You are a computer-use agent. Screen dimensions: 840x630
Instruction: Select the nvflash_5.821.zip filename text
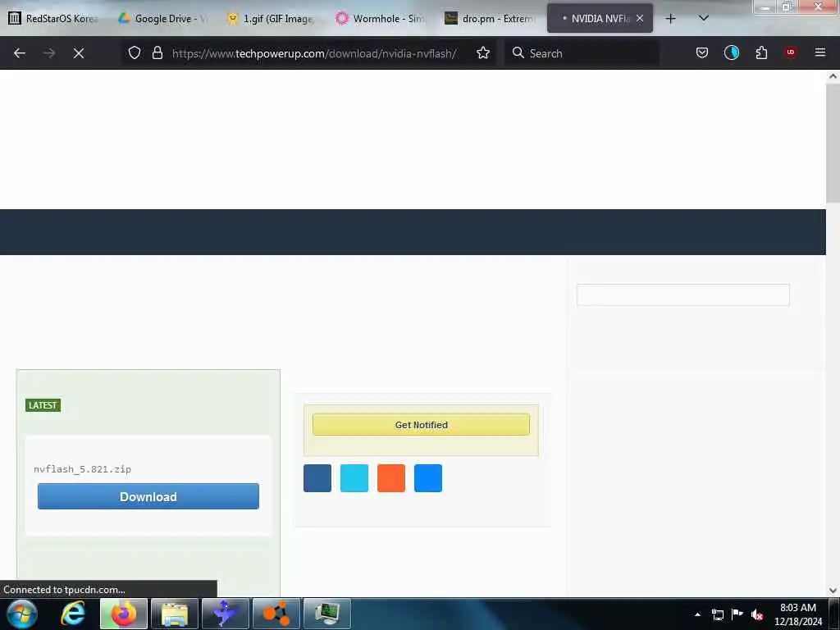[83, 469]
